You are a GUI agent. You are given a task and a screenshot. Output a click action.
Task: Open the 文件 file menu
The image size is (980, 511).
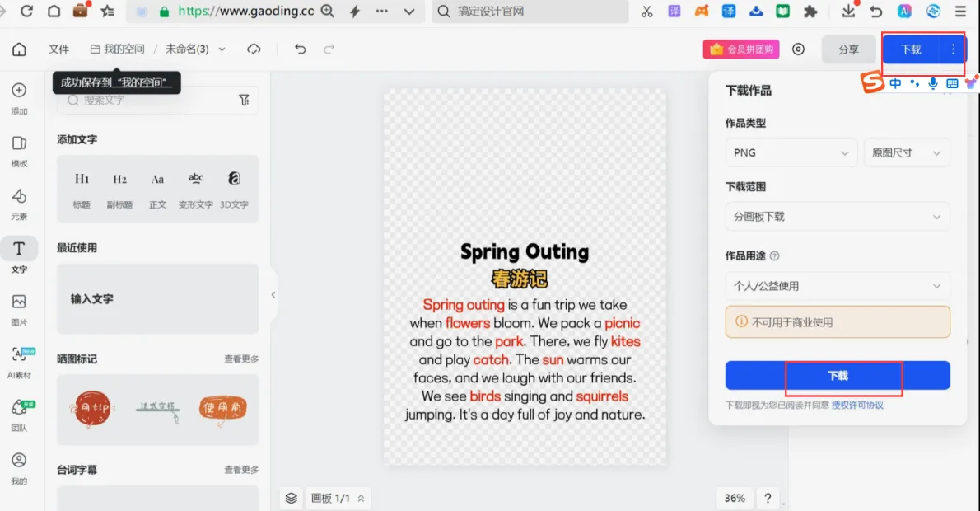pos(58,49)
